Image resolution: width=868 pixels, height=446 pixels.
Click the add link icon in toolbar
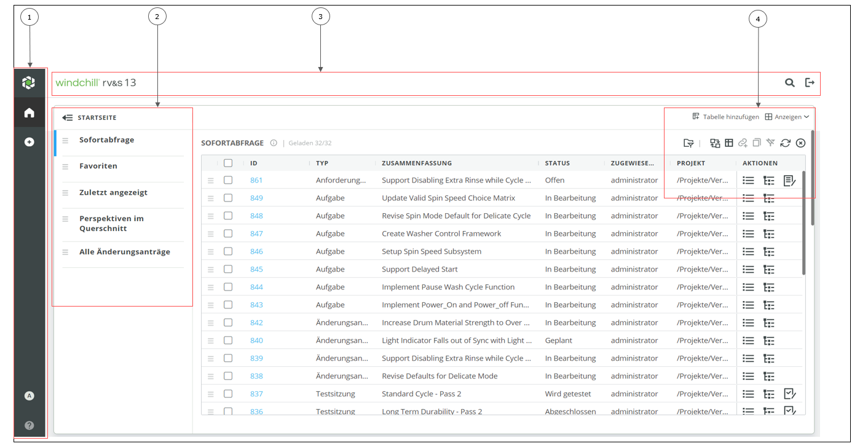pyautogui.click(x=743, y=143)
